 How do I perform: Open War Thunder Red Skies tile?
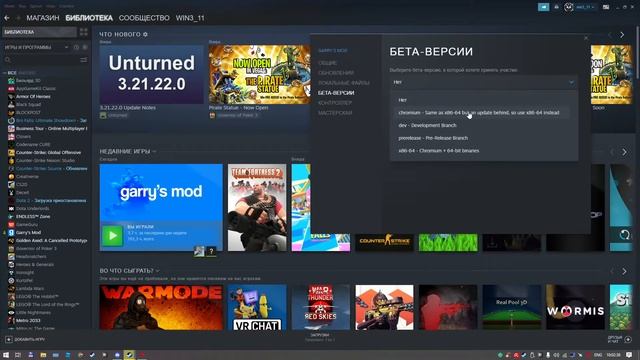pos(321,307)
